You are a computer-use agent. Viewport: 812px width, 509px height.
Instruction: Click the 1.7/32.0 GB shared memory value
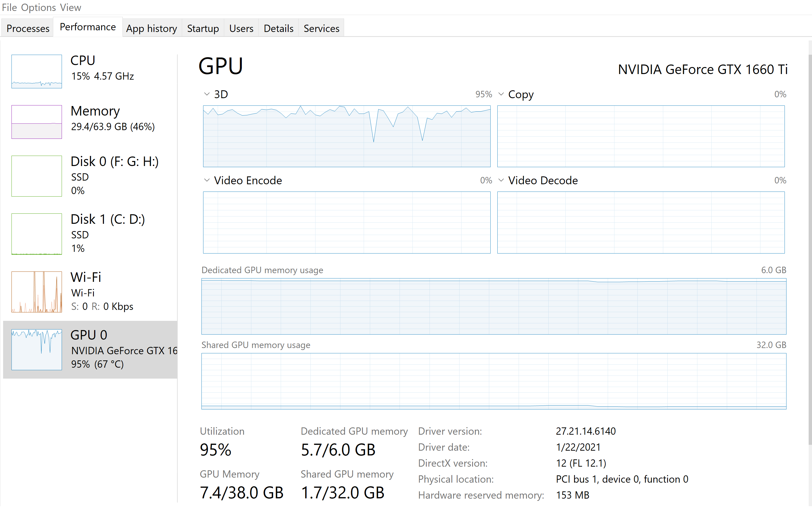coord(342,493)
